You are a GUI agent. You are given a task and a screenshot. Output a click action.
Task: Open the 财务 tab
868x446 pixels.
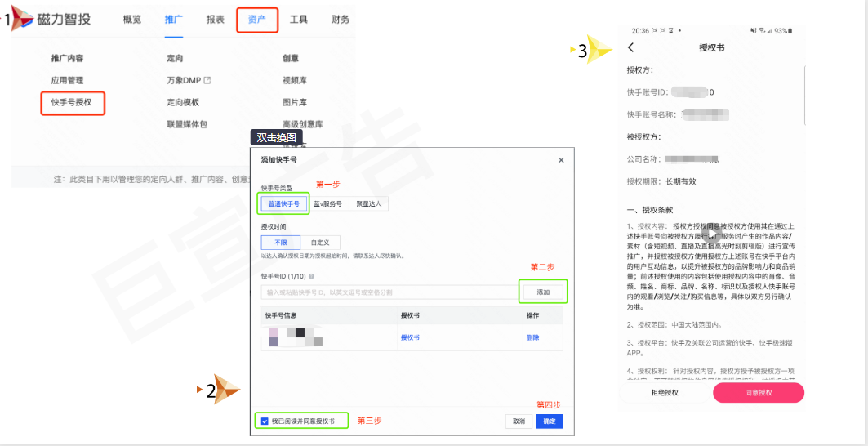pos(340,20)
